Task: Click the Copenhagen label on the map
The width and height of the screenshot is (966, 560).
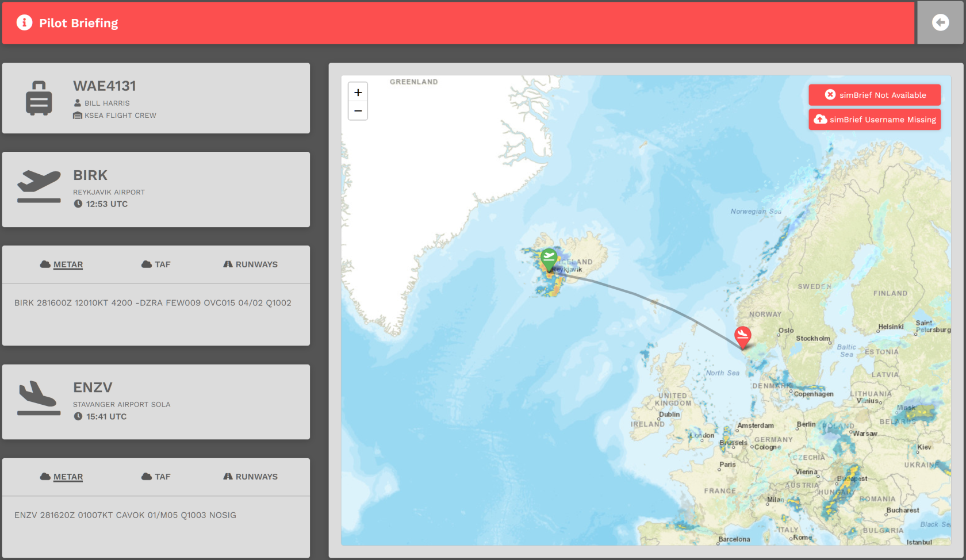Action: coord(814,394)
